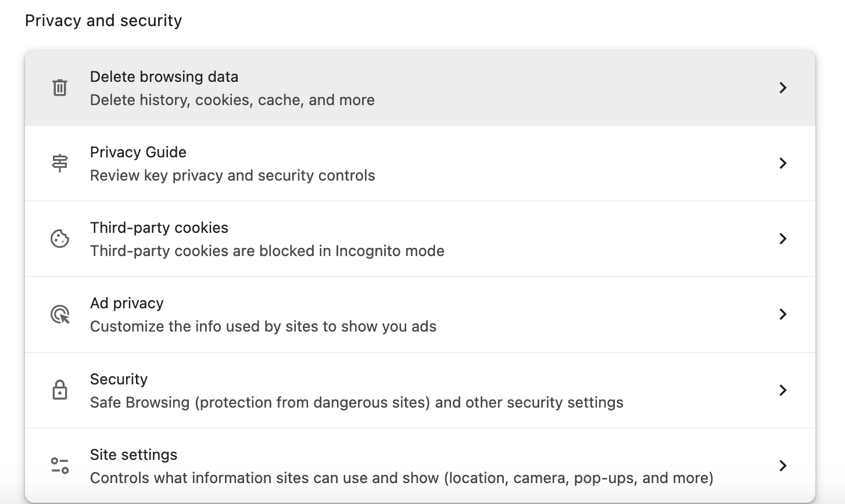Open Site settings
This screenshot has height=504, width=845.
[x=407, y=465]
